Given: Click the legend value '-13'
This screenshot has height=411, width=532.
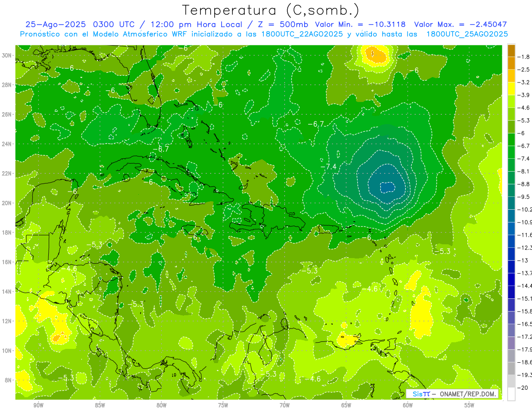Looking at the screenshot, I should (523, 260).
